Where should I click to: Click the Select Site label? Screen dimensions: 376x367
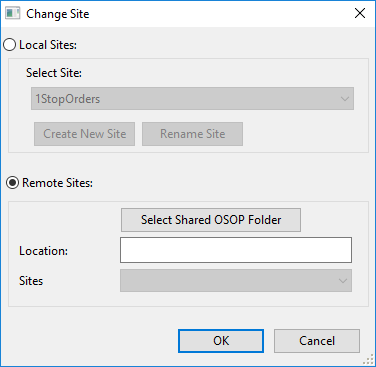point(54,73)
